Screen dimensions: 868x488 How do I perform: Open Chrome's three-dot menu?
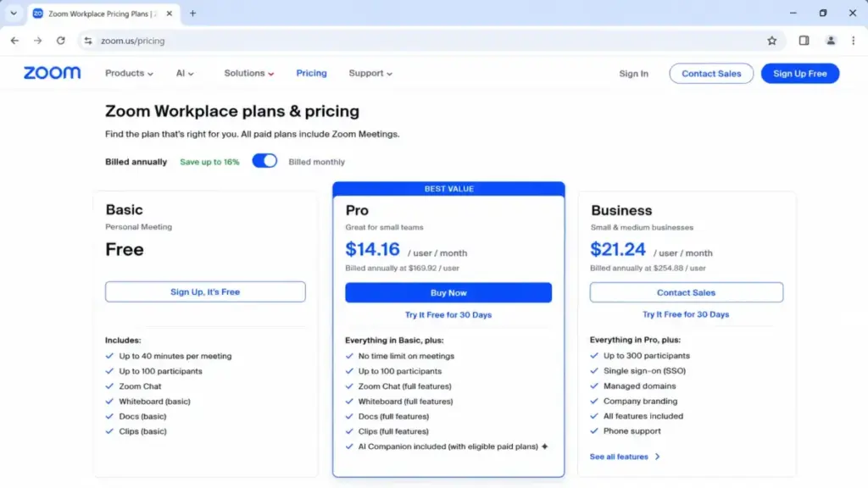coord(853,41)
